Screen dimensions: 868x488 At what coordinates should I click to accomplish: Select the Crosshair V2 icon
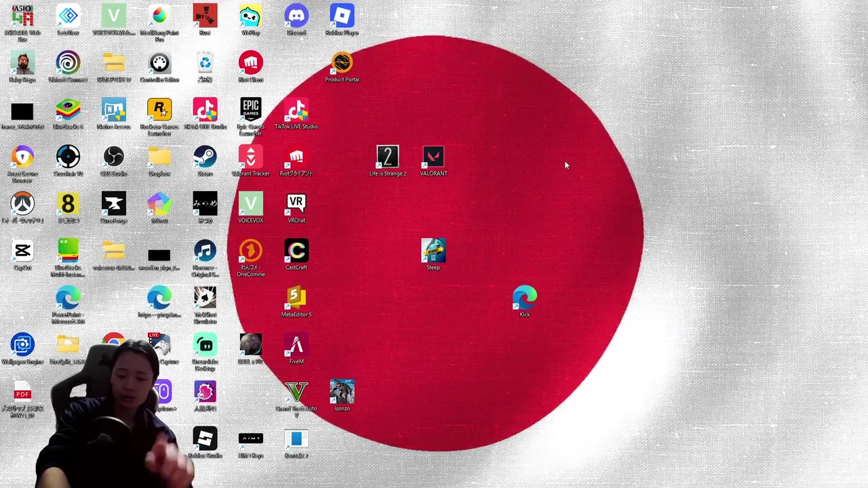point(68,157)
